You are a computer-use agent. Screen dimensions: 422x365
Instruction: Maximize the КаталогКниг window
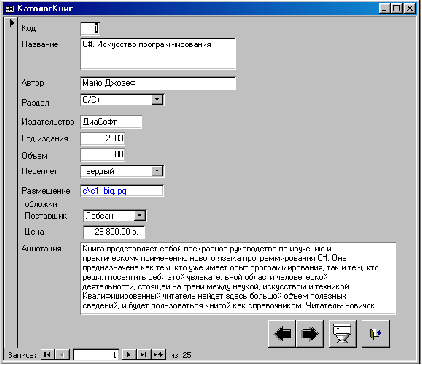pos(396,8)
